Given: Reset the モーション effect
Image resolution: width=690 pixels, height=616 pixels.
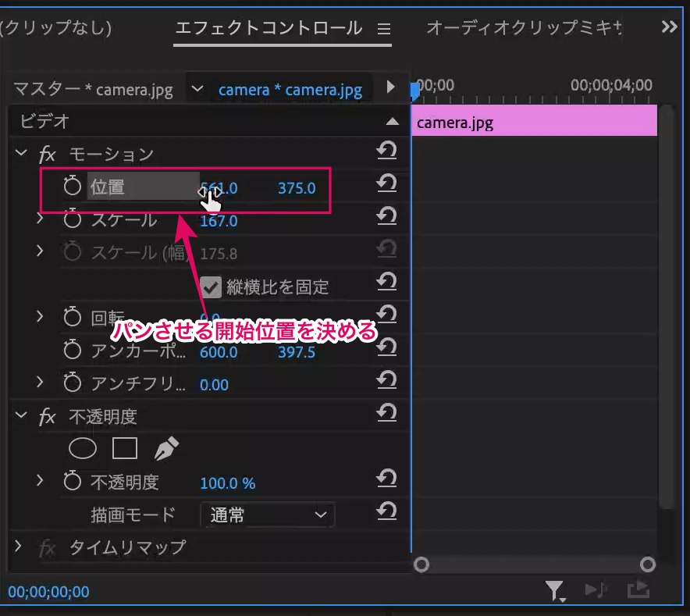Looking at the screenshot, I should [386, 151].
